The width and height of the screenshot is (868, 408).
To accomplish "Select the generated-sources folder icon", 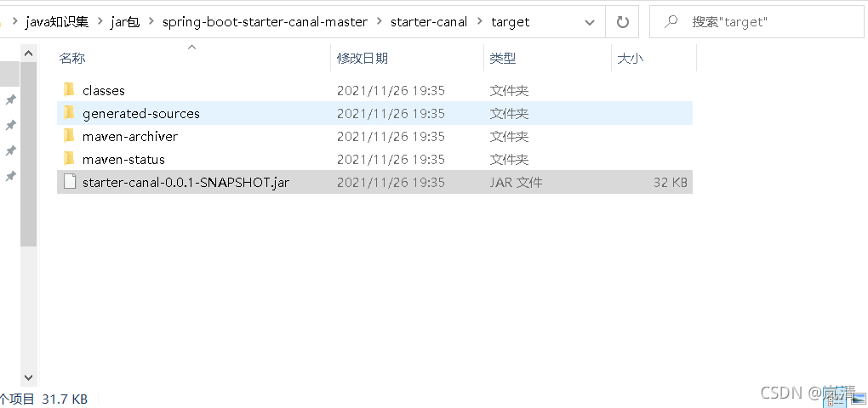I will click(69, 113).
